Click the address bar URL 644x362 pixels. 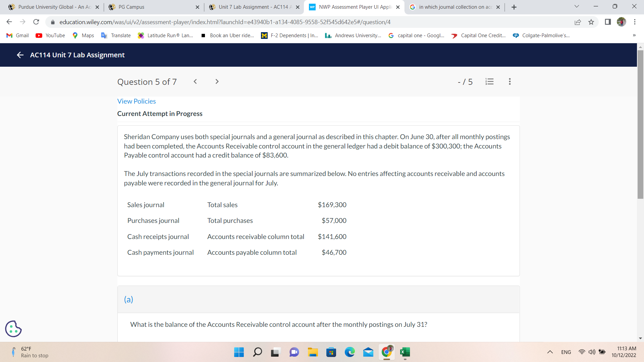click(225, 22)
